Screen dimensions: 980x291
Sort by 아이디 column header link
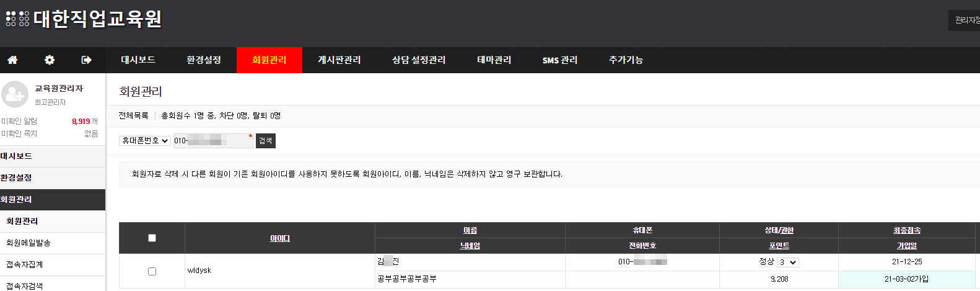coord(279,238)
